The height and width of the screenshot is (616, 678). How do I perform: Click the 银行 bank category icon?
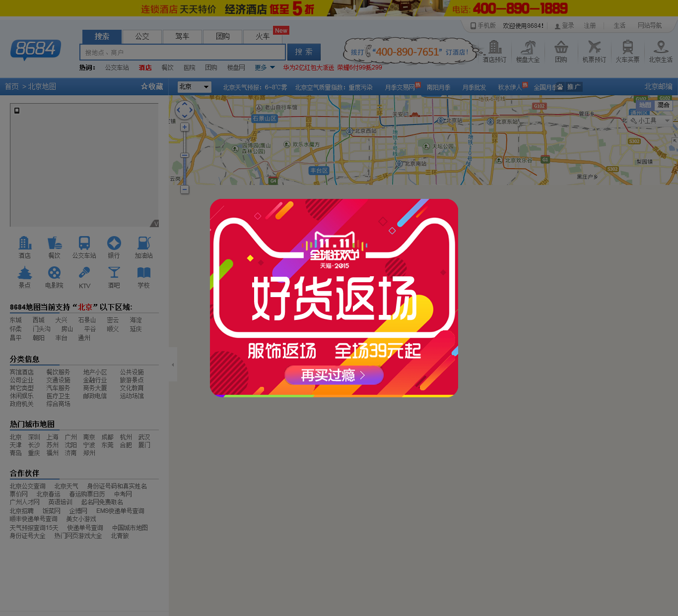[114, 243]
